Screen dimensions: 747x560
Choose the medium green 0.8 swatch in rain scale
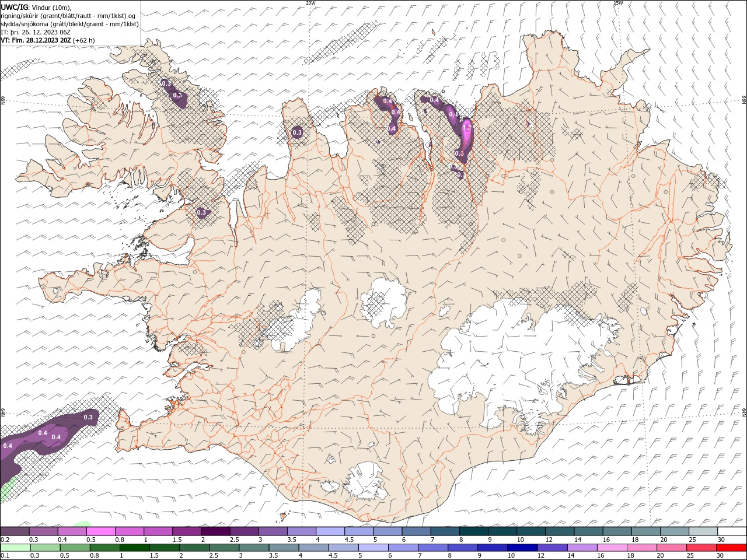[x=104, y=548]
